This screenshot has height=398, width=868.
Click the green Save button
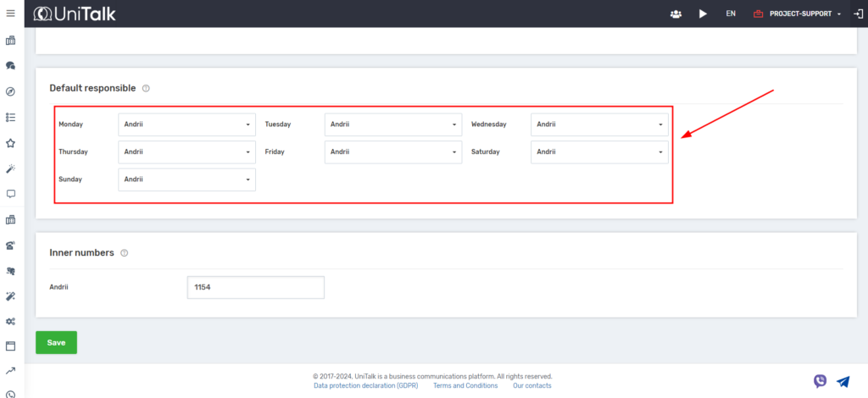[56, 342]
